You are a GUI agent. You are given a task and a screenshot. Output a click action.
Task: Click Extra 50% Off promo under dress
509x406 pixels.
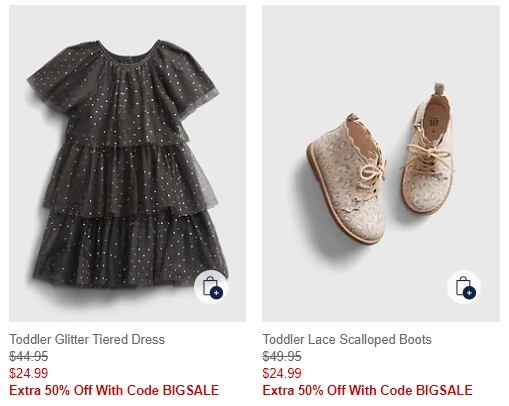coord(114,390)
